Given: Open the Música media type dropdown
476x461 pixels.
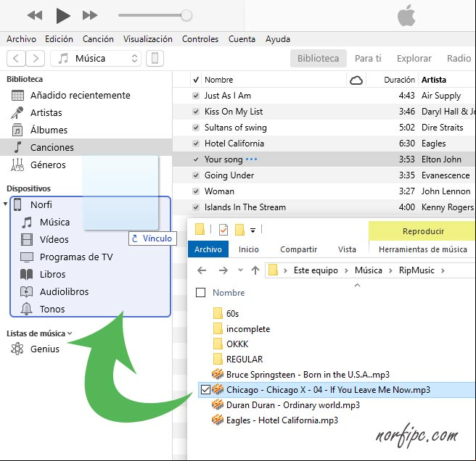Looking at the screenshot, I should pyautogui.click(x=96, y=58).
